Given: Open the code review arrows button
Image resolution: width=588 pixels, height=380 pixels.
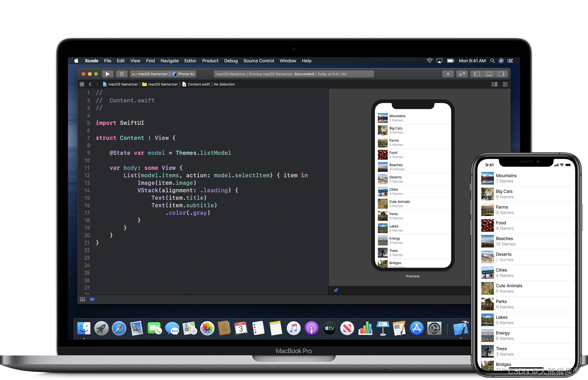Looking at the screenshot, I should 462,74.
